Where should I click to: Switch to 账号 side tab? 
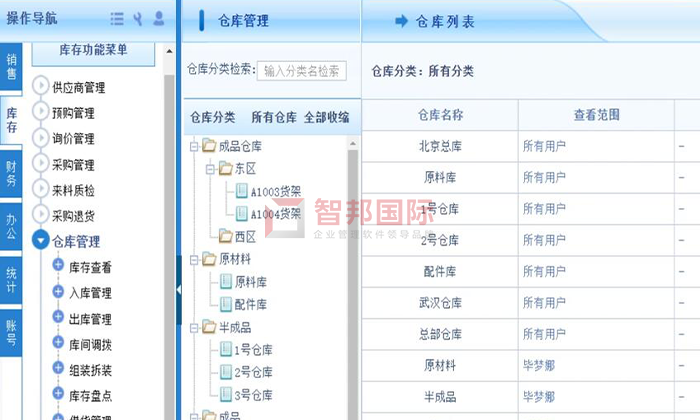11,333
